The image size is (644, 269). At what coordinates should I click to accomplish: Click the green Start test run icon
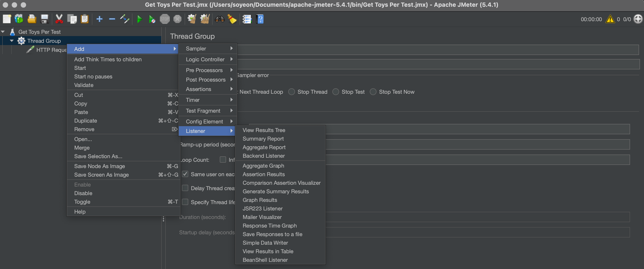(140, 19)
